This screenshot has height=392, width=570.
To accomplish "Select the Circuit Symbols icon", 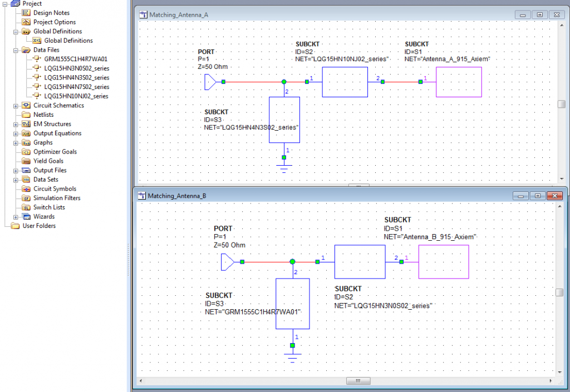I will pos(26,189).
